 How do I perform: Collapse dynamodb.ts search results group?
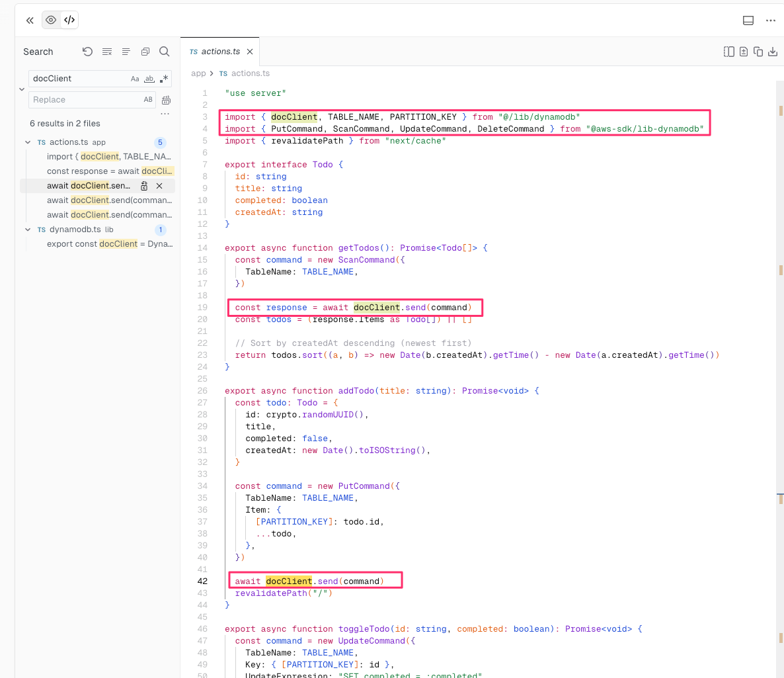pos(28,230)
